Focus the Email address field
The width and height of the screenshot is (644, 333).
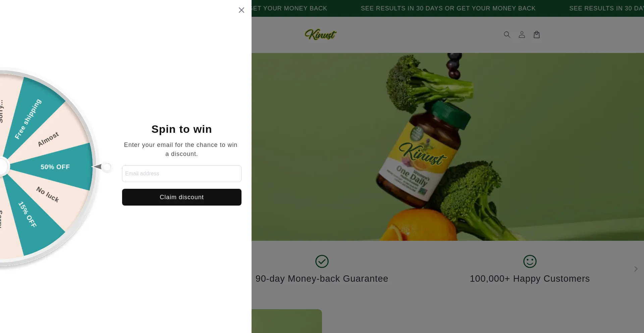pos(182,174)
